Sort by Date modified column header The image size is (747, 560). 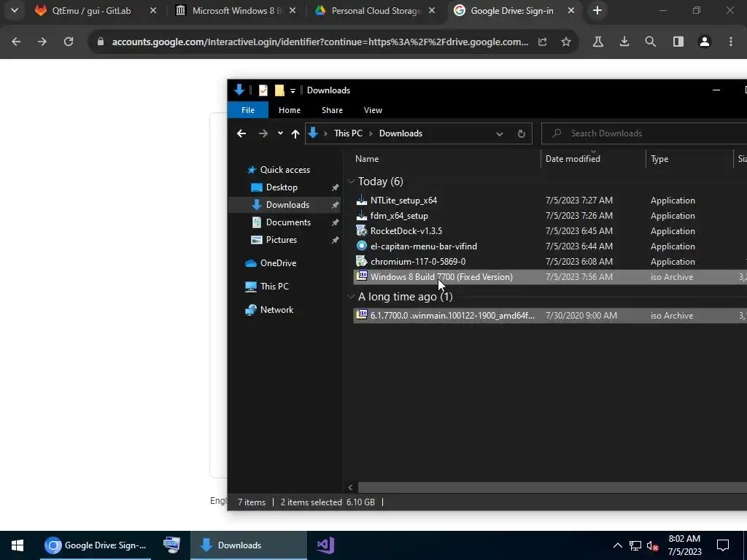(x=573, y=159)
